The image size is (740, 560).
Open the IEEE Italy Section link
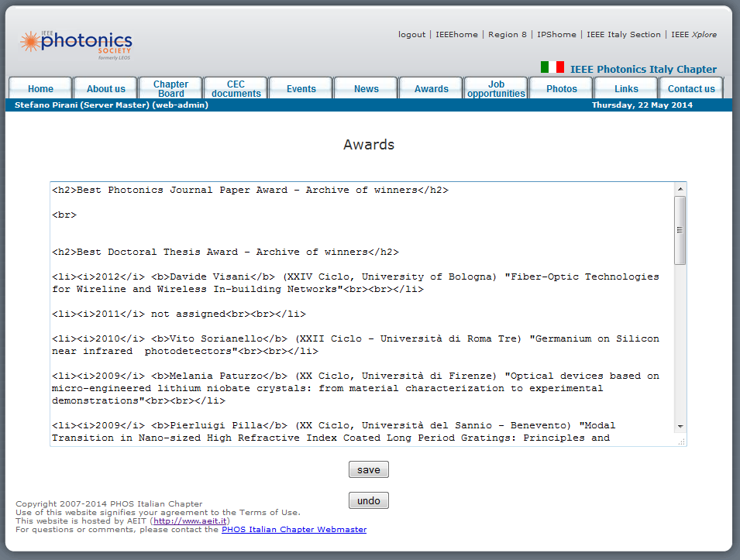(x=624, y=34)
